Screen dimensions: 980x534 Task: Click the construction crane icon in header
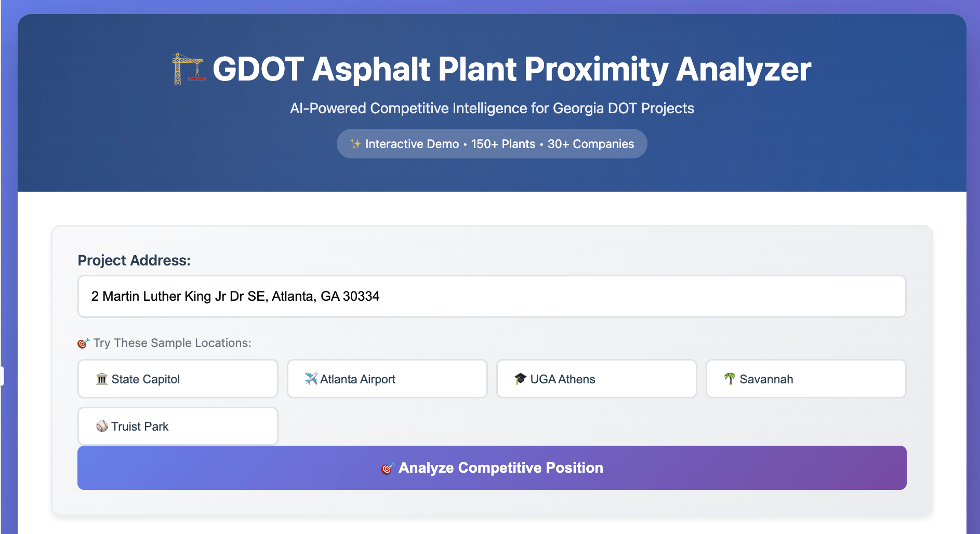click(188, 69)
